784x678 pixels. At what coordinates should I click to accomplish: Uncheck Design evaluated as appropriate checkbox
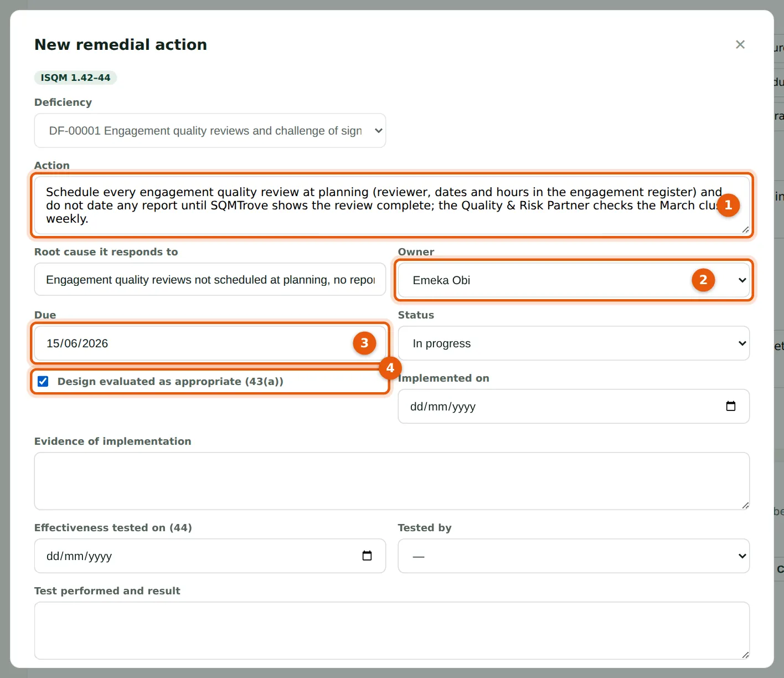pyautogui.click(x=43, y=381)
